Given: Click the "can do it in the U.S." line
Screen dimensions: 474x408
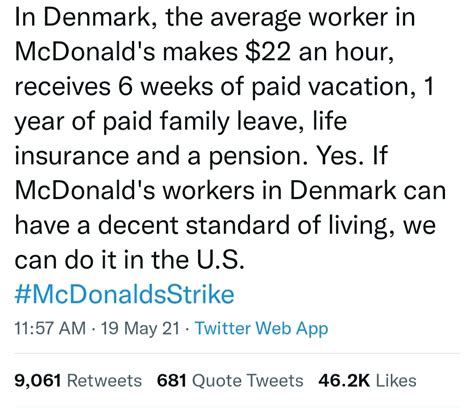Looking at the screenshot, I should point(129,260).
